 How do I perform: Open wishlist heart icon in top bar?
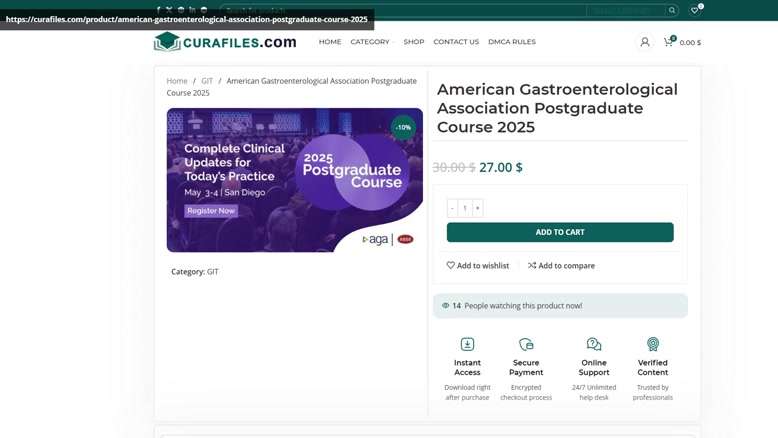(695, 10)
